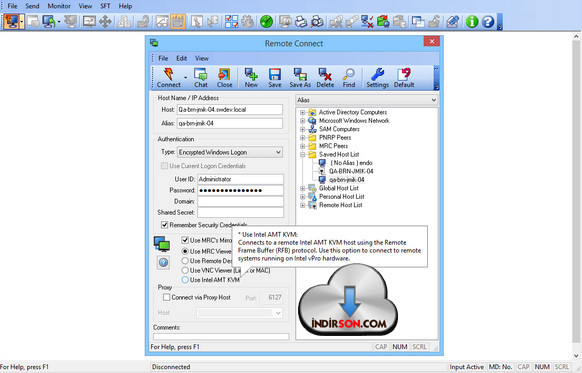Click the Comments text field
The height and width of the screenshot is (373, 582).
[x=221, y=336]
